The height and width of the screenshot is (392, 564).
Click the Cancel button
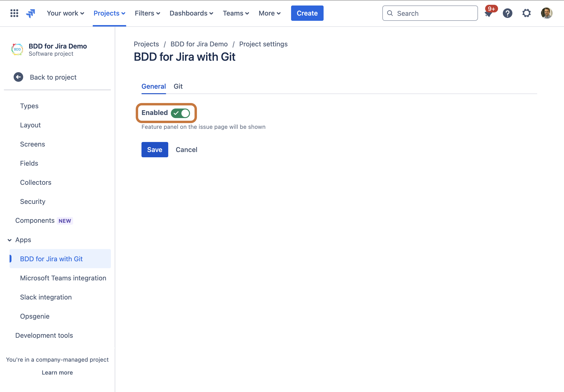pyautogui.click(x=186, y=150)
